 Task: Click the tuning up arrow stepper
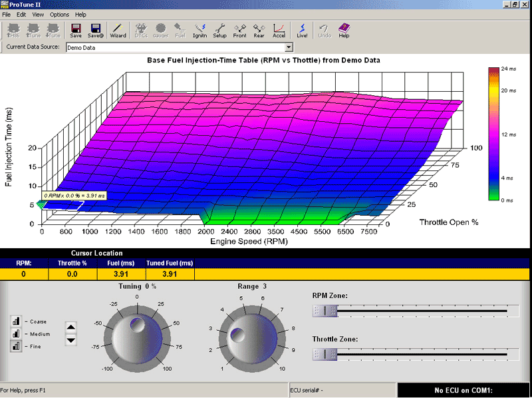point(72,327)
